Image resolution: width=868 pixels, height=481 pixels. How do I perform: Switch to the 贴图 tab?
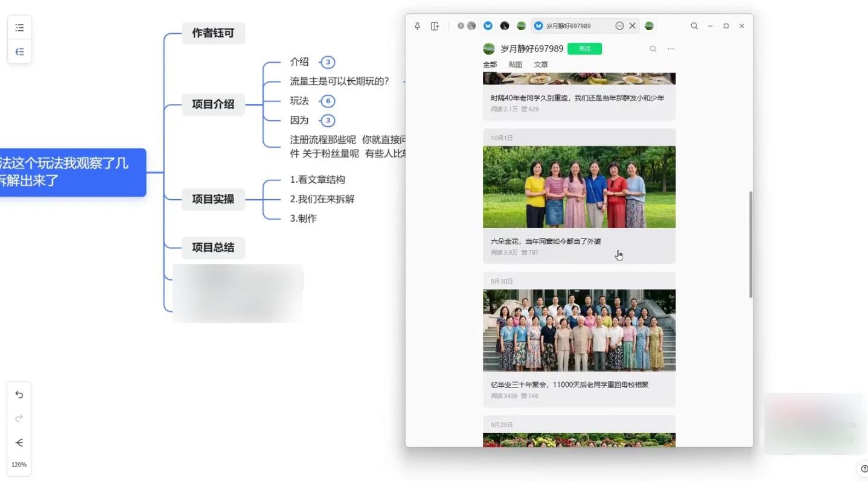[x=515, y=65]
